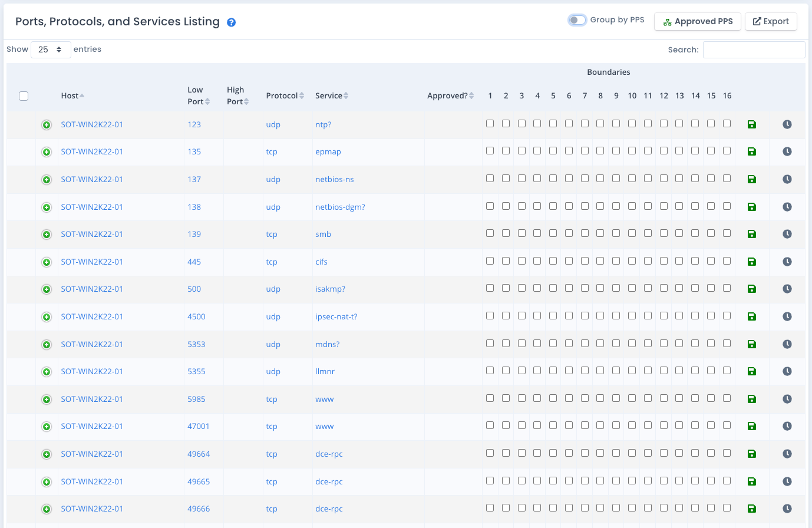Check boundary 16 for port 135 epmap
The image size is (812, 528).
[727, 151]
